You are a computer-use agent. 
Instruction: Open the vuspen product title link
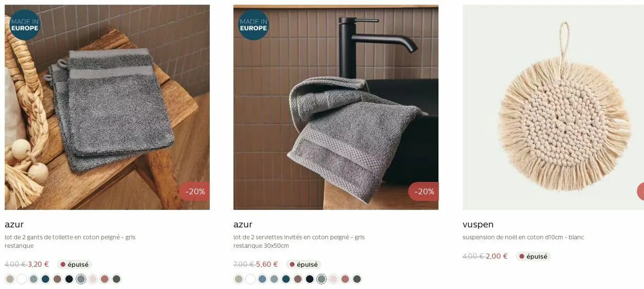point(478,225)
